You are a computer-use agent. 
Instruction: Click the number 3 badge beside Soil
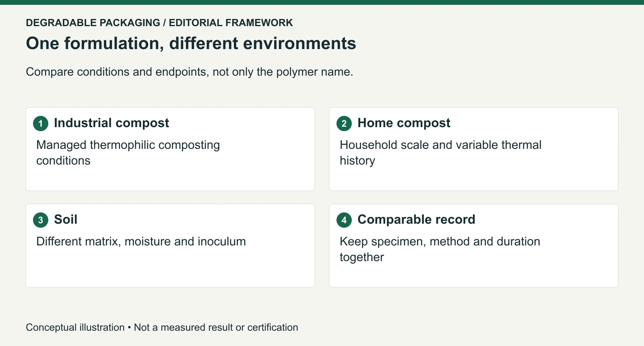coord(41,220)
